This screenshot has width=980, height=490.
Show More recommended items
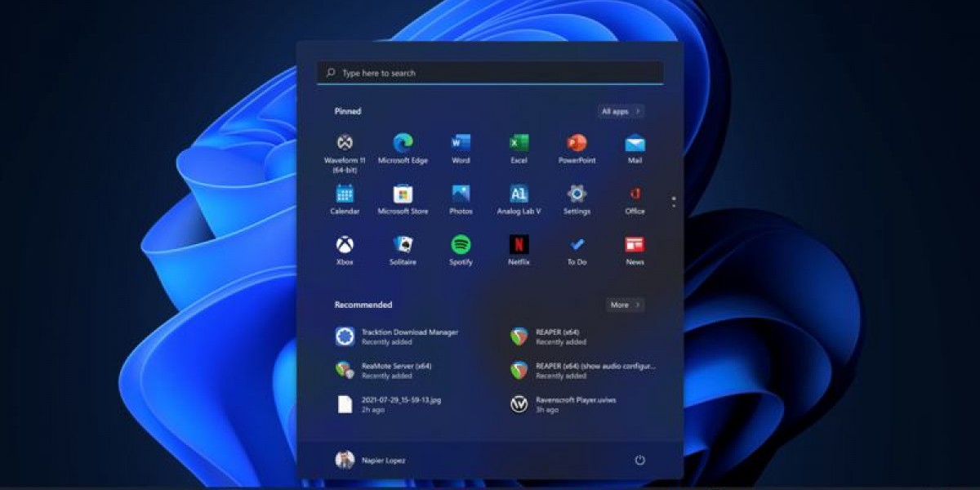626,305
